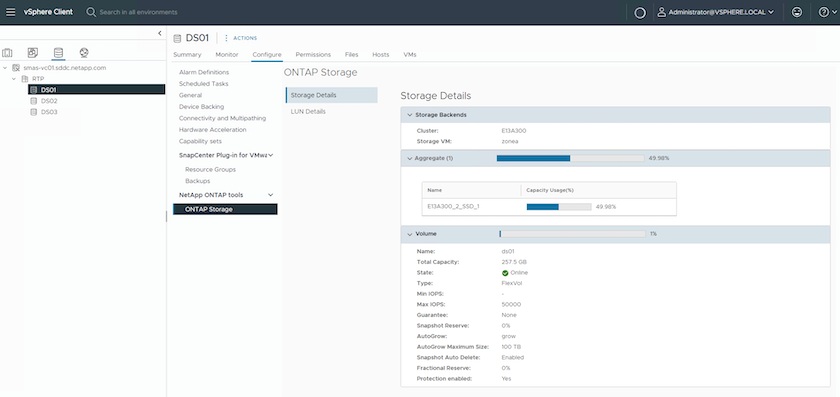840x397 pixels.
Task: Open the DS01 Actions menu
Action: [x=241, y=38]
